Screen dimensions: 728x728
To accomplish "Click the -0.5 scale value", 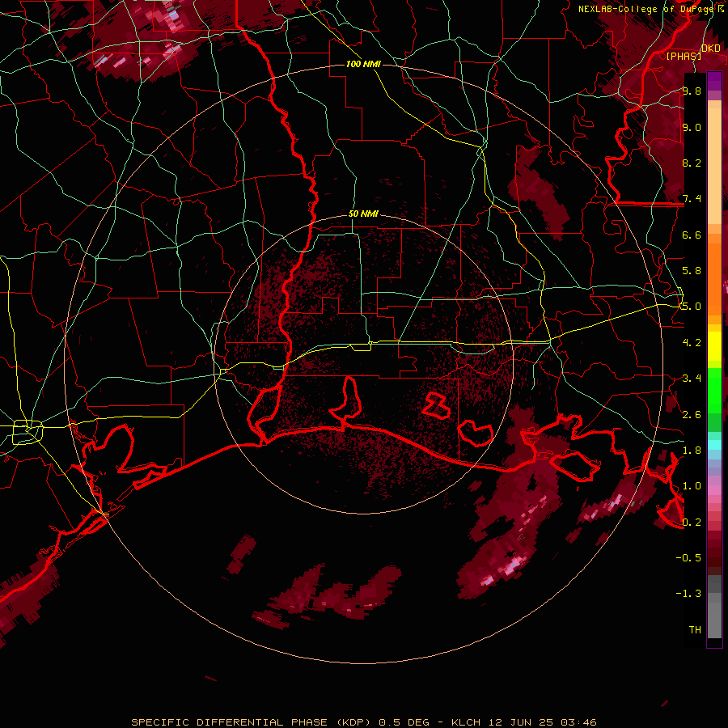I will (688, 557).
